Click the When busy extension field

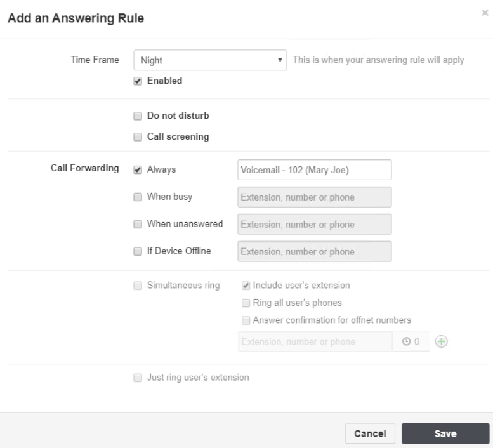click(315, 197)
